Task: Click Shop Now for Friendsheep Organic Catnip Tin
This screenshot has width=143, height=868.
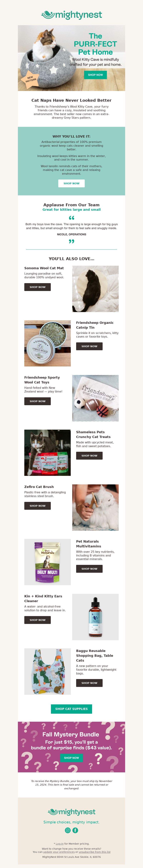Action: (89, 346)
